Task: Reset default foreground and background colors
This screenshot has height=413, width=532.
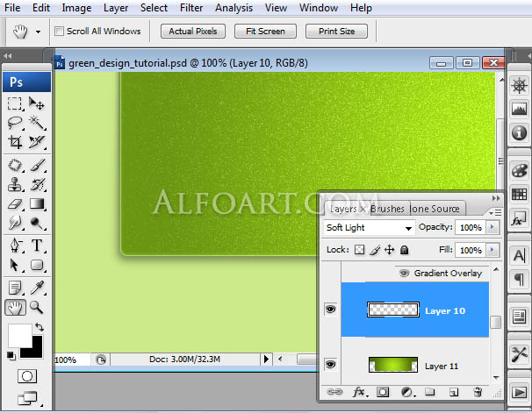Action: (x=11, y=356)
